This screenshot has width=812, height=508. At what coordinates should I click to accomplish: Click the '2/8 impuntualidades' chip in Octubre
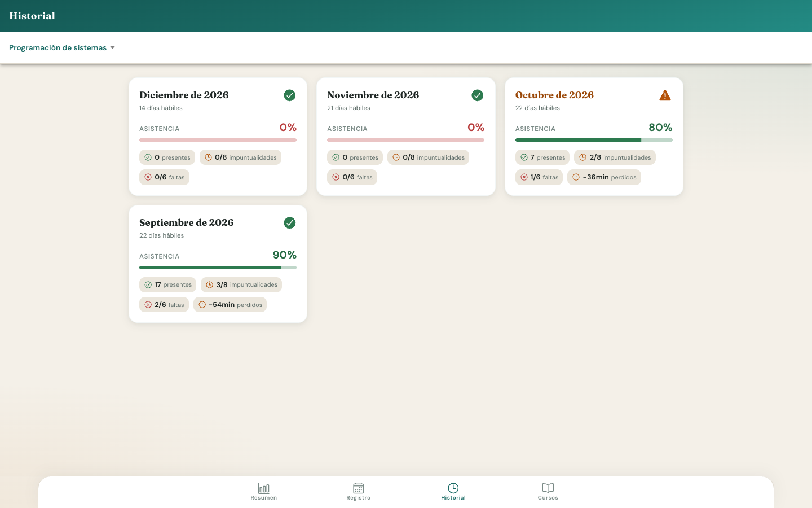click(615, 157)
